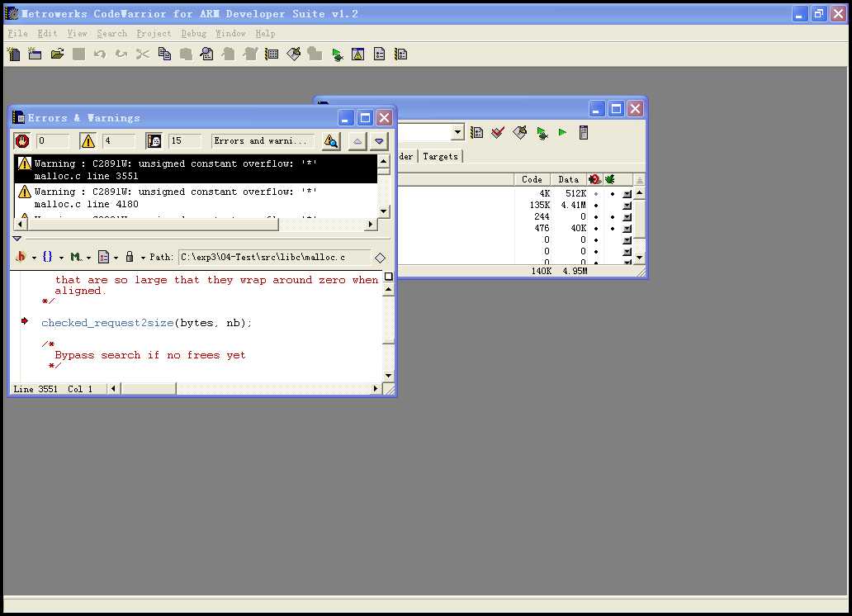Screen dimensions: 852x616
Task: Click the Debug icon in project window
Action: coord(542,133)
